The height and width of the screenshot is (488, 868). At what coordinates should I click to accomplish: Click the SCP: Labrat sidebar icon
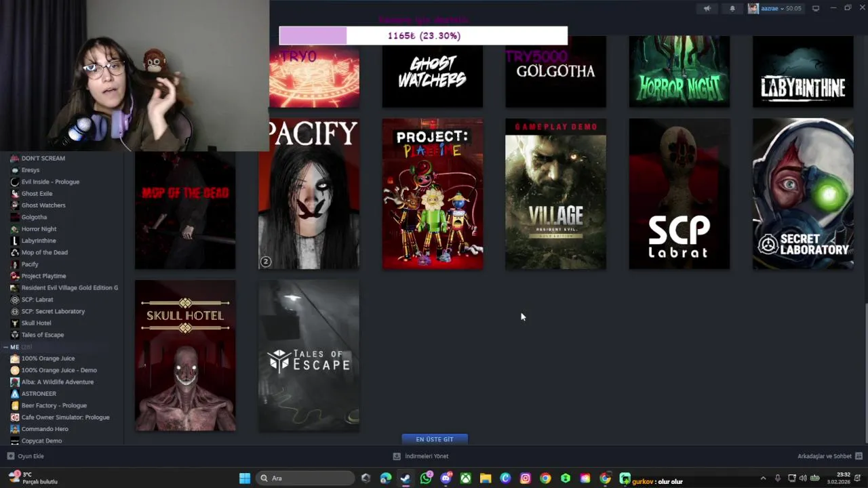15,299
